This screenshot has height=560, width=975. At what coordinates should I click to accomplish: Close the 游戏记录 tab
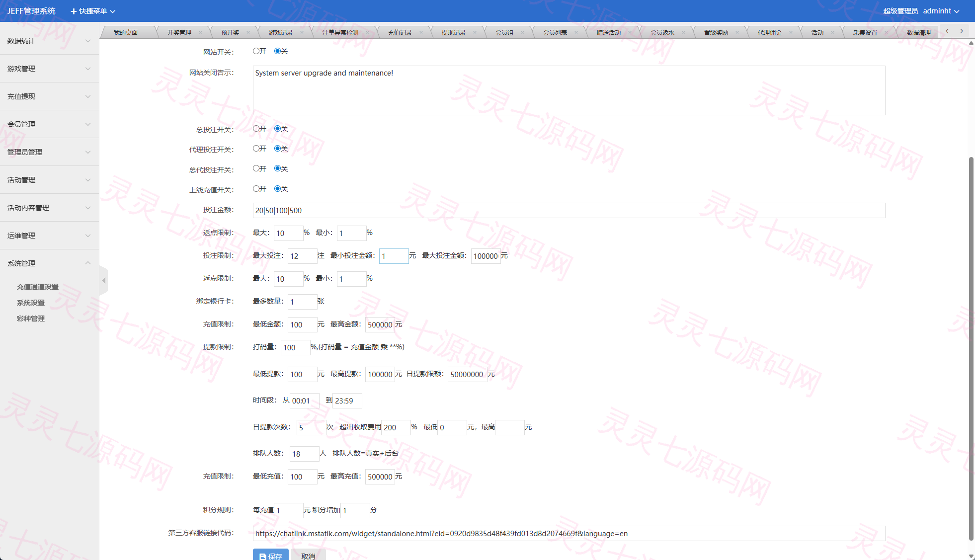(x=302, y=33)
